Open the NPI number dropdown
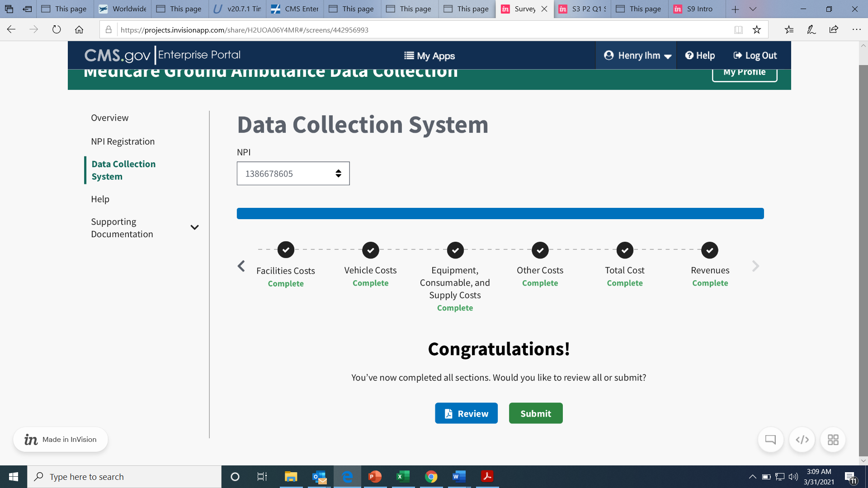 293,174
